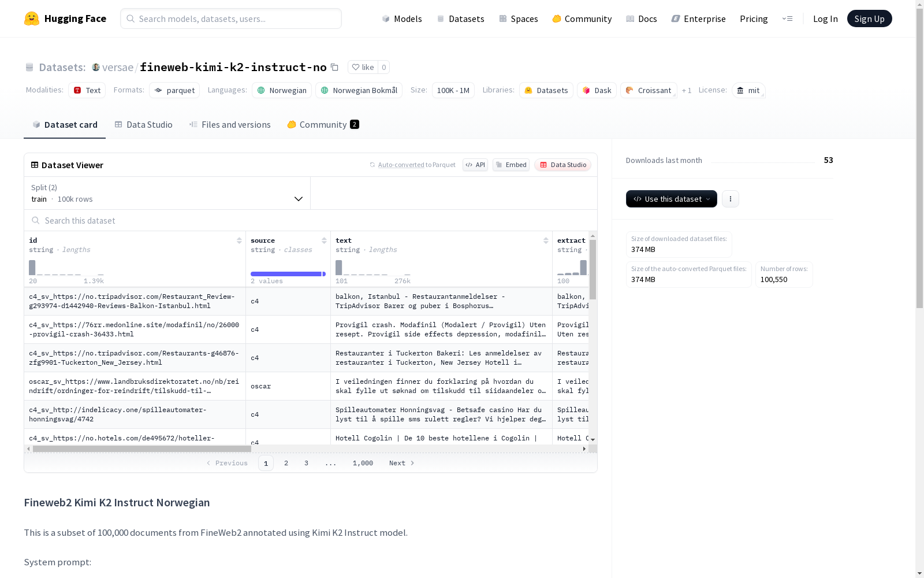Click the Norwegian Bokmål language tag

[359, 90]
